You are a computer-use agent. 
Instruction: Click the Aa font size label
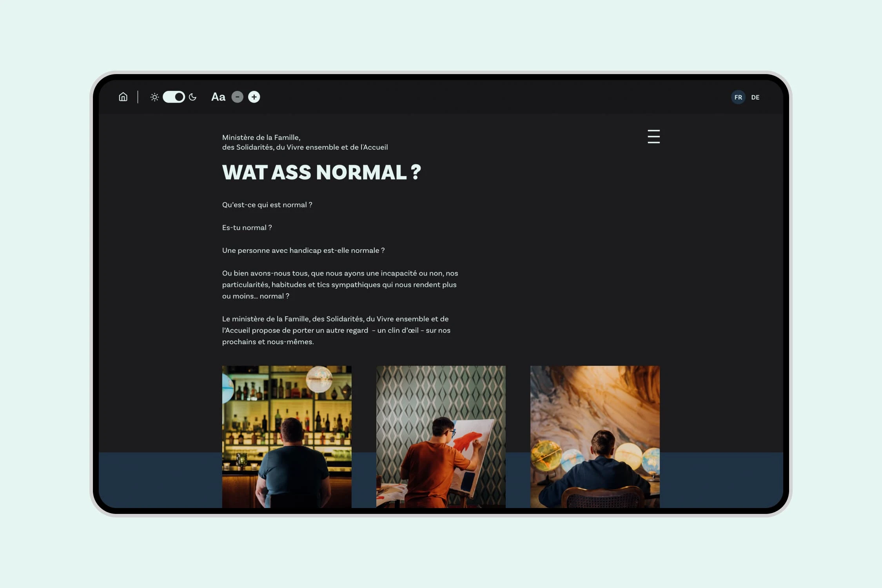point(218,97)
